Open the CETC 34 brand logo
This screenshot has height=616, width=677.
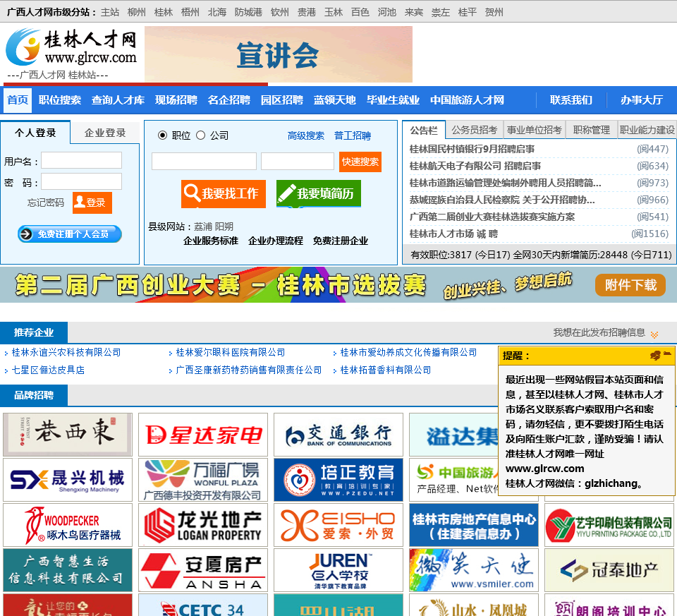pyautogui.click(x=203, y=605)
